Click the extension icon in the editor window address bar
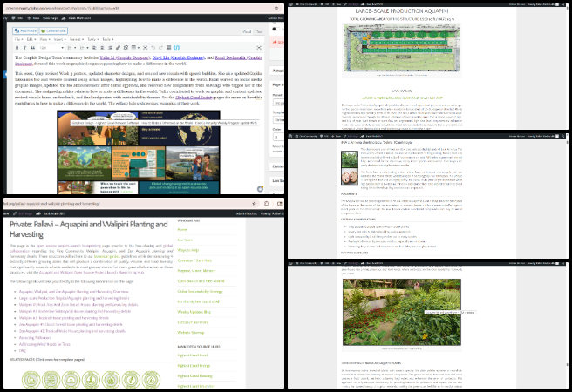 [x=276, y=8]
